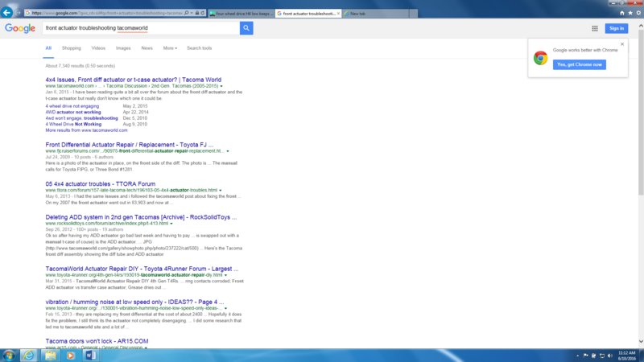644x362 pixels.
Task: Select the All results tab
Action: point(48,48)
